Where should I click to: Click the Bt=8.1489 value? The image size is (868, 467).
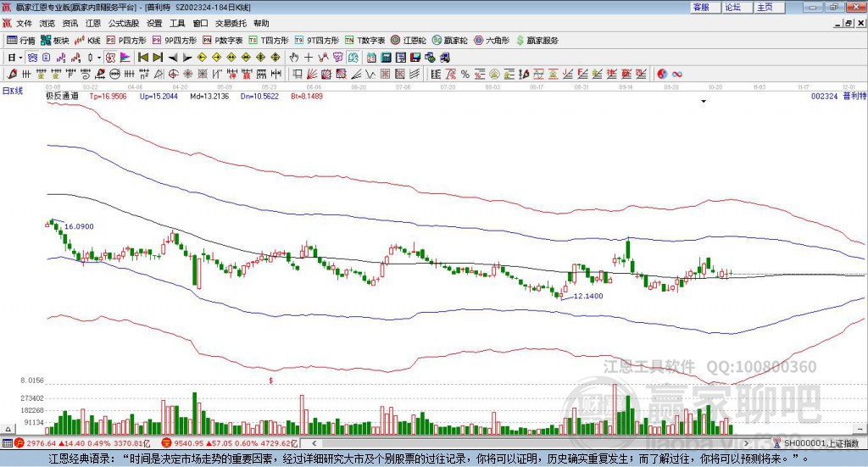pyautogui.click(x=307, y=96)
